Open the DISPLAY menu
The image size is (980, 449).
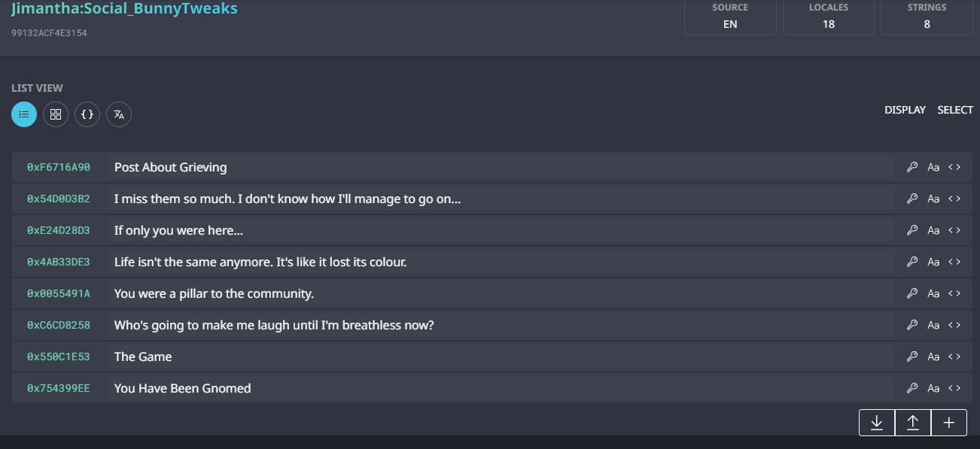[905, 110]
